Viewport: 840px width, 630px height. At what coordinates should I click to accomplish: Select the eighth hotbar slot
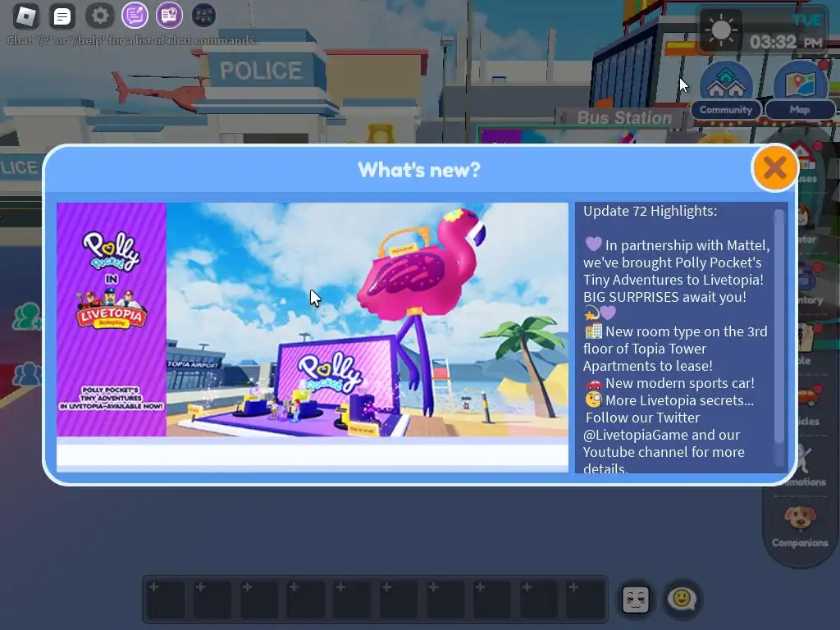[492, 600]
